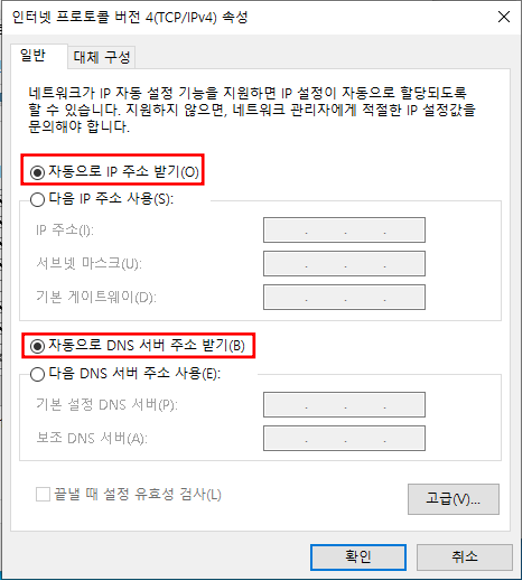522x580 pixels.
Task: Switch to the 대체 구성 tab
Action: (x=102, y=57)
